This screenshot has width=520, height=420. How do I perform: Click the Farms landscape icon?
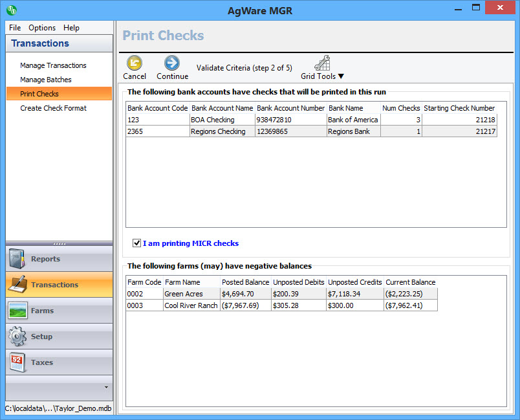(x=17, y=311)
